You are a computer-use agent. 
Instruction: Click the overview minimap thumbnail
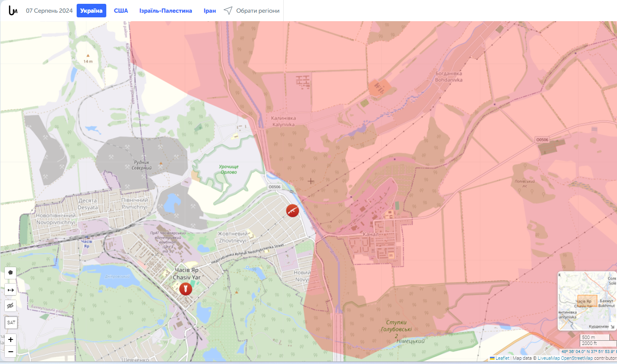(x=587, y=301)
